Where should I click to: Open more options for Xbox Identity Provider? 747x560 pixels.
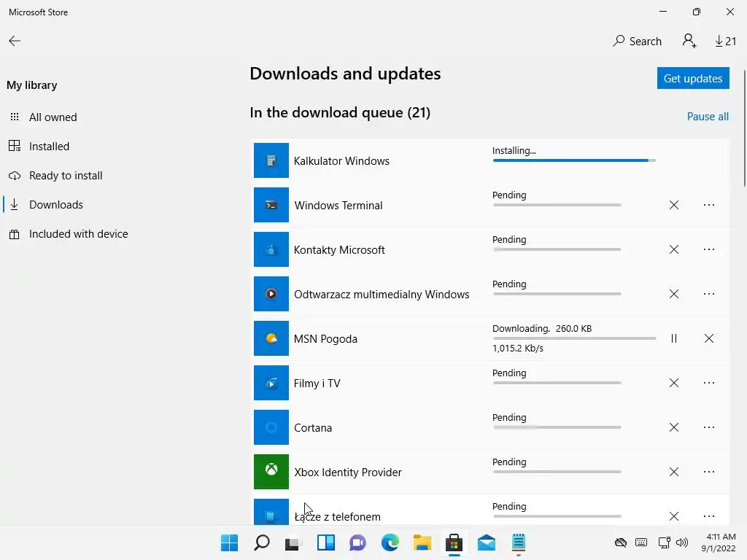[709, 472]
